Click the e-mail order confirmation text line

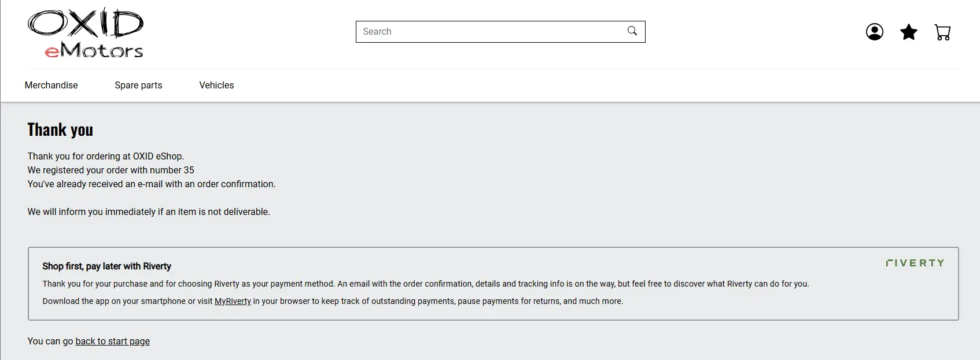tap(152, 184)
